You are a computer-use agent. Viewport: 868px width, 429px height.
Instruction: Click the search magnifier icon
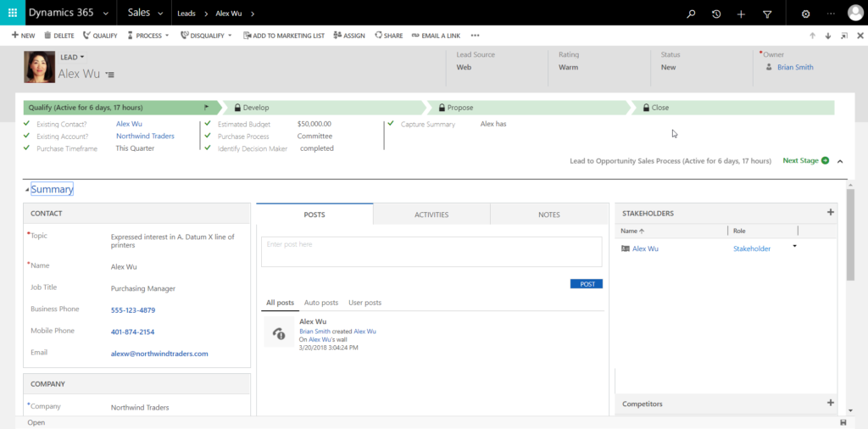click(692, 14)
